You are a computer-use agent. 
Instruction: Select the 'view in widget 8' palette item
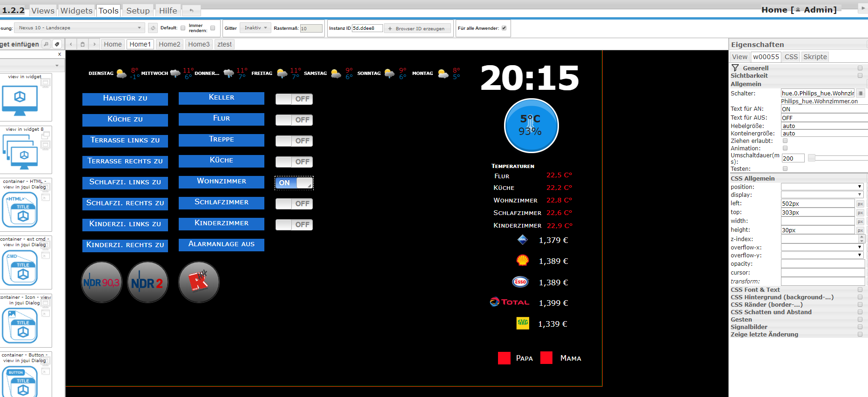(25, 150)
